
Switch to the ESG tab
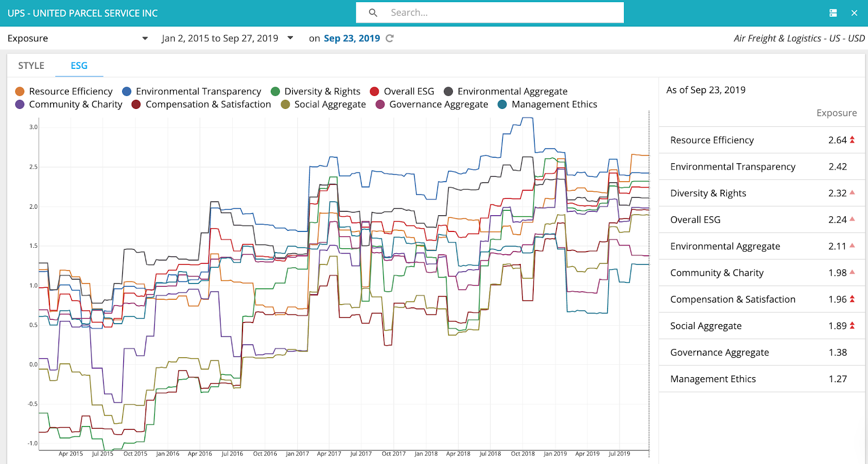[79, 66]
